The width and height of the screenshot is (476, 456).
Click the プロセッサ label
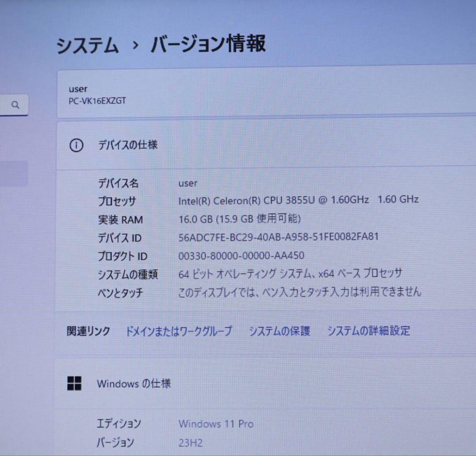pos(117,201)
